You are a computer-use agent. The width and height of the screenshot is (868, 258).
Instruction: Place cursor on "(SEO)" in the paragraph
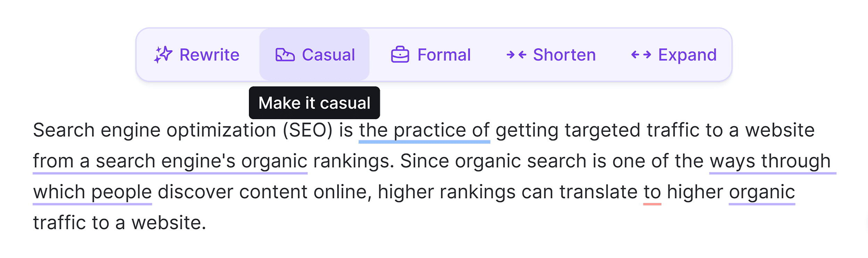pos(307,131)
